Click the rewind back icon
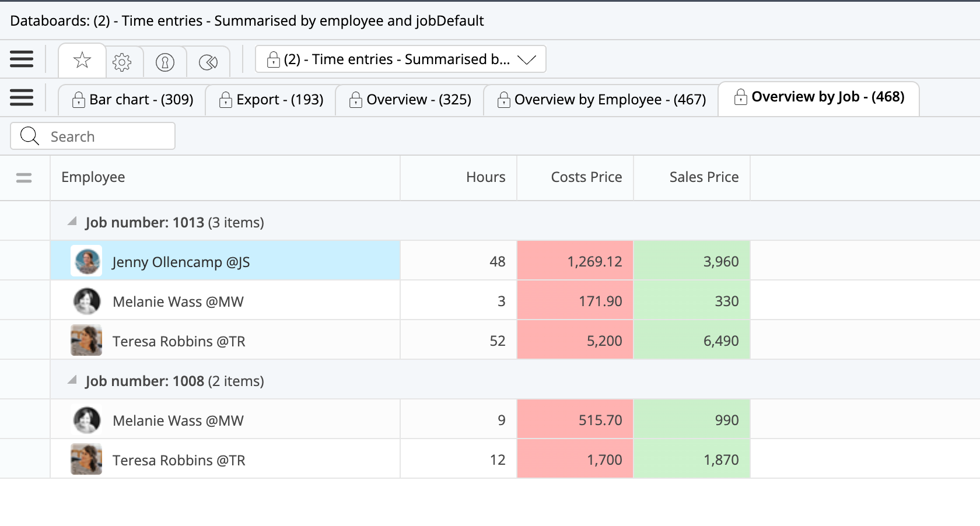The image size is (980, 526). [x=208, y=62]
